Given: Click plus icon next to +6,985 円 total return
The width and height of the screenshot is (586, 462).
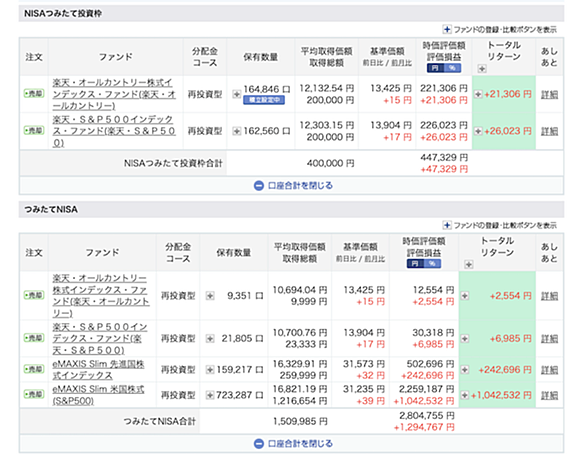Looking at the screenshot, I should (x=465, y=339).
